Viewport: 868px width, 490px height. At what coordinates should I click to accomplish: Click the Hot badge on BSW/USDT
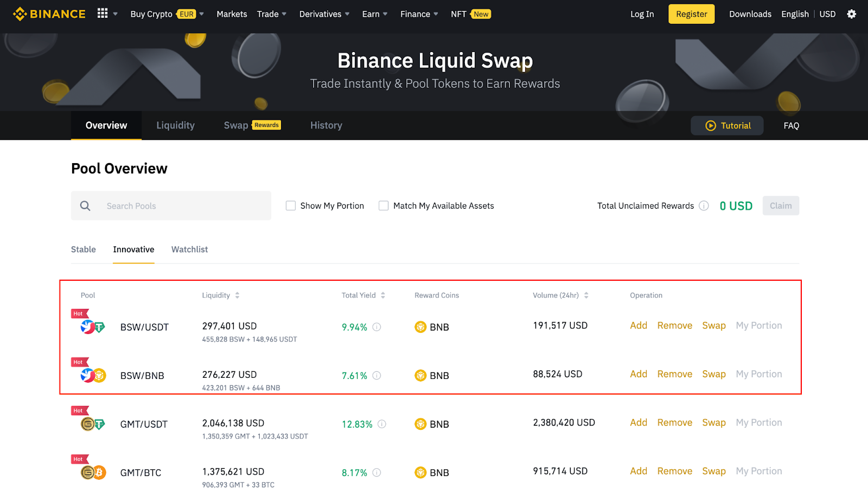tap(79, 314)
